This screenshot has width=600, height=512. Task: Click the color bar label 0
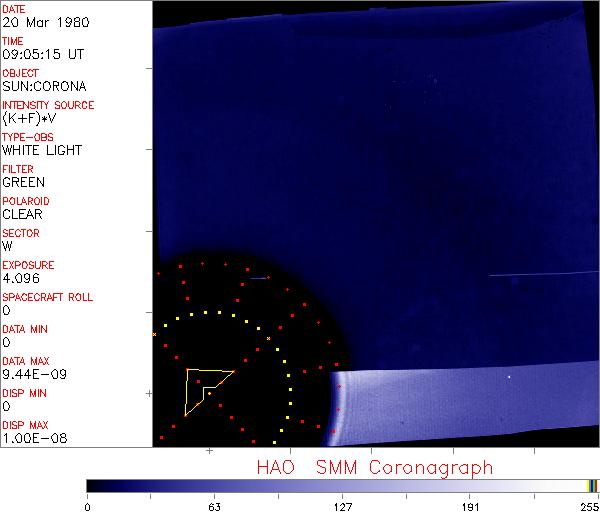88,507
